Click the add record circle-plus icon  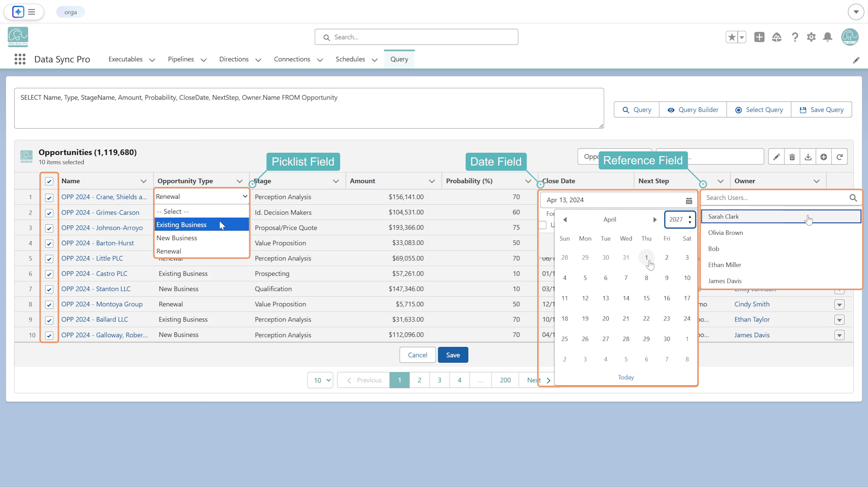[x=824, y=157]
